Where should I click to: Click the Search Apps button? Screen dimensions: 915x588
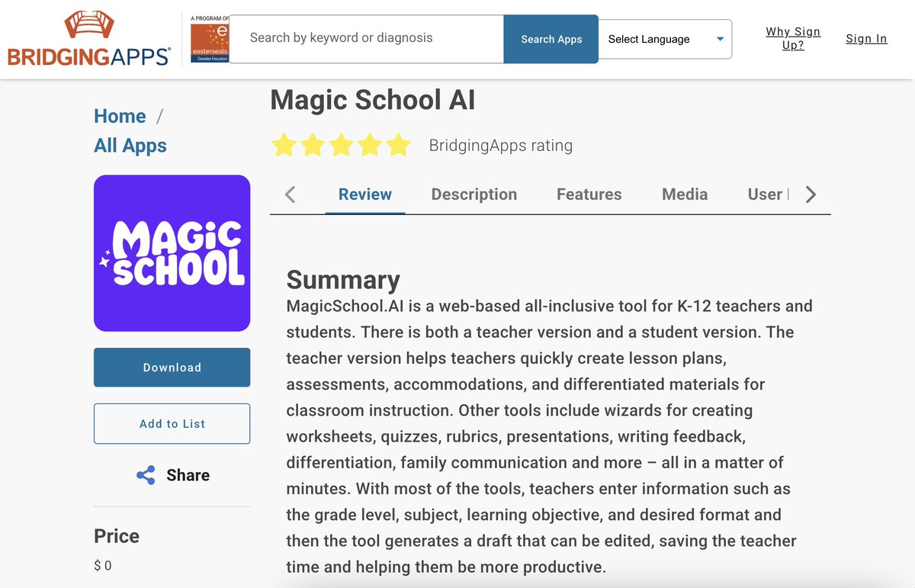[x=551, y=39]
